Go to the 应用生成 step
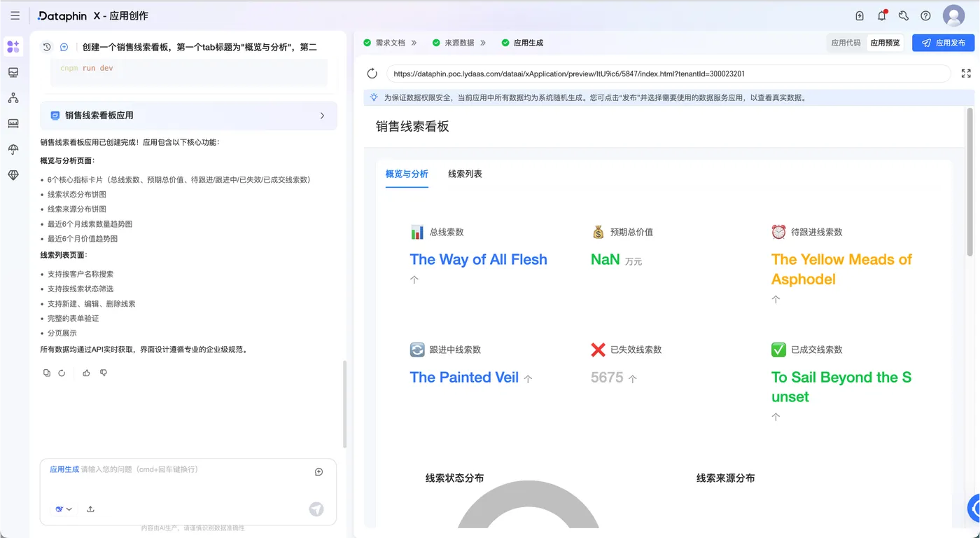Screen dimensions: 980x538 click(522, 43)
